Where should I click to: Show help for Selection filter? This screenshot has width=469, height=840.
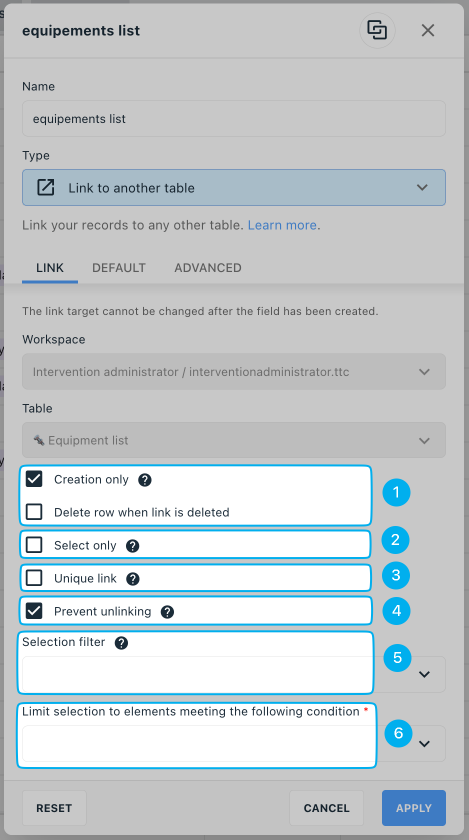[x=122, y=642]
